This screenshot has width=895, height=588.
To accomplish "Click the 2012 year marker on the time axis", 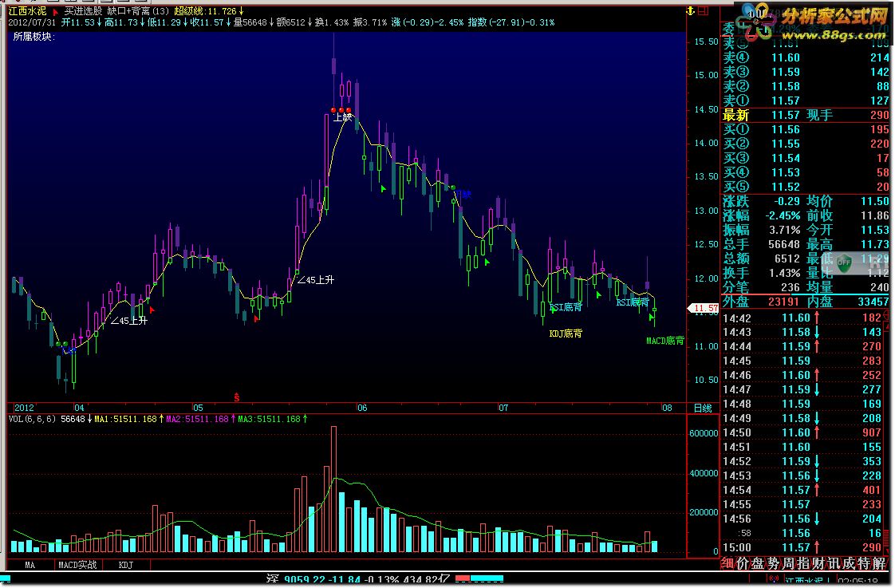I will pyautogui.click(x=24, y=408).
